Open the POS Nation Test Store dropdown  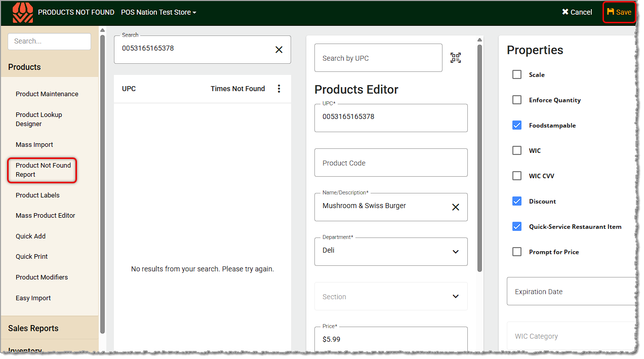tap(158, 12)
